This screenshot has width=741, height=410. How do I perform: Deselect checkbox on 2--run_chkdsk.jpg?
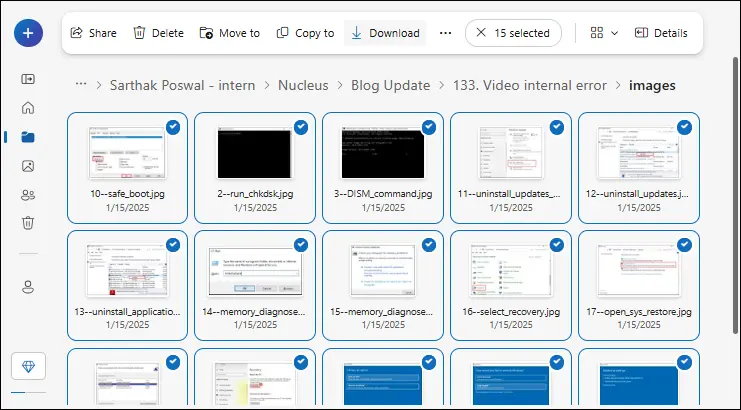[x=301, y=128]
